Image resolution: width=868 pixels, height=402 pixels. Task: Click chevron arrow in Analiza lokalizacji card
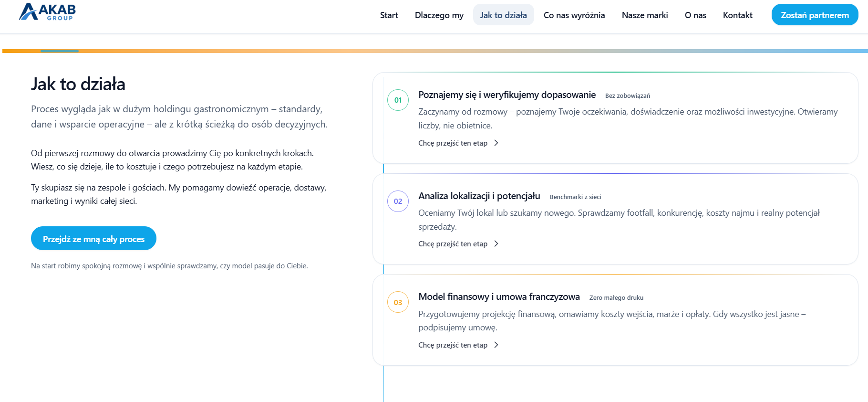click(x=496, y=244)
